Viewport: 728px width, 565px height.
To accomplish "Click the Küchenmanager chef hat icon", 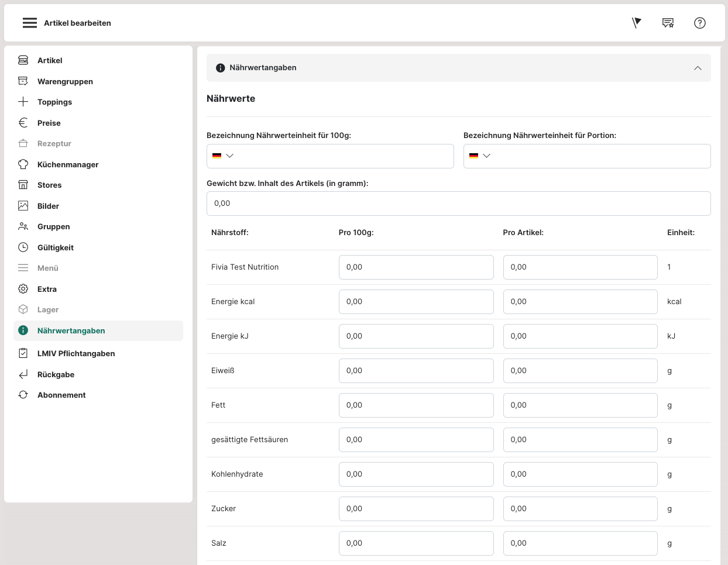I will (x=23, y=164).
